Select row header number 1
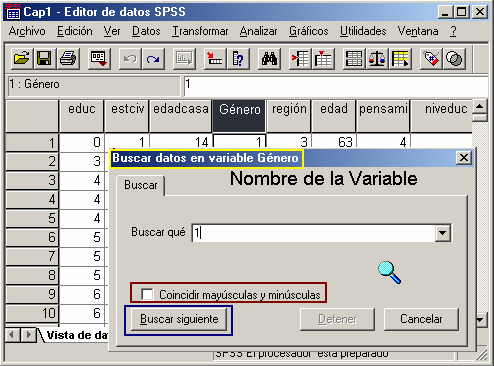Viewport: 494px width, 366px height. pyautogui.click(x=32, y=143)
